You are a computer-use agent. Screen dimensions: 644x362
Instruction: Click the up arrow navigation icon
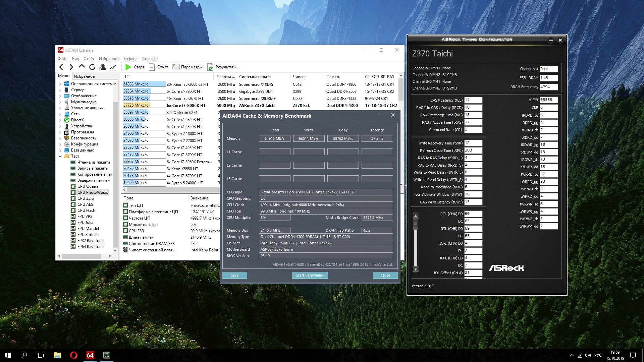point(82,67)
